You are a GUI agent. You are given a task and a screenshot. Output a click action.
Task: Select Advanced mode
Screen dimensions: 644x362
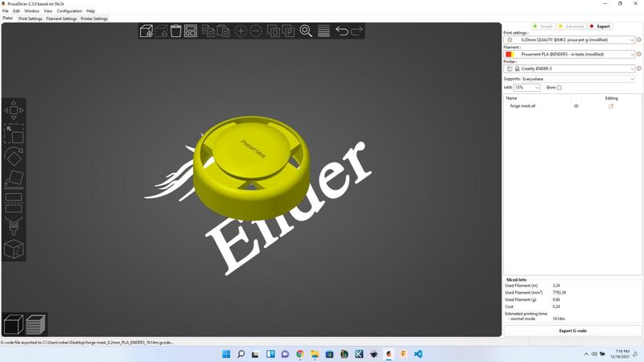tap(572, 27)
